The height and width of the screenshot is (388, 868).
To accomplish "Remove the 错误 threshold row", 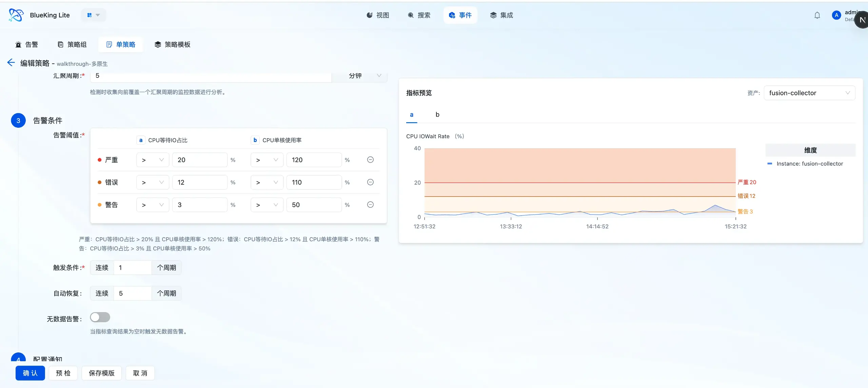I will [370, 182].
